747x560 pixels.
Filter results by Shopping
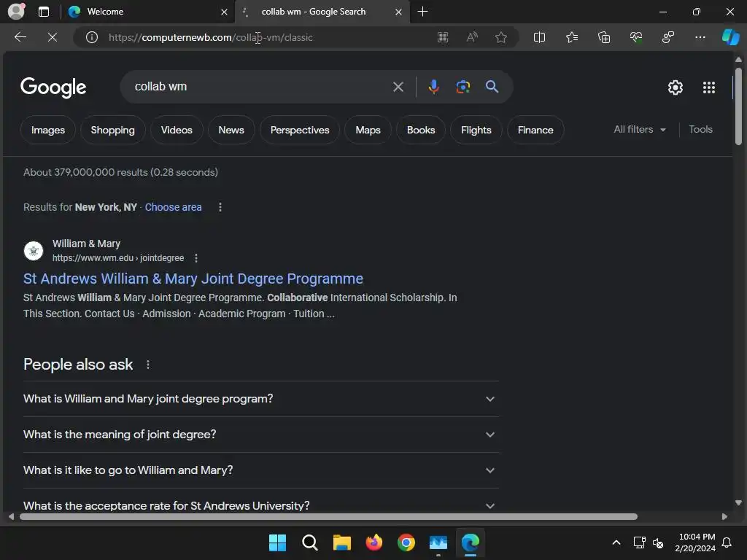[x=112, y=130]
